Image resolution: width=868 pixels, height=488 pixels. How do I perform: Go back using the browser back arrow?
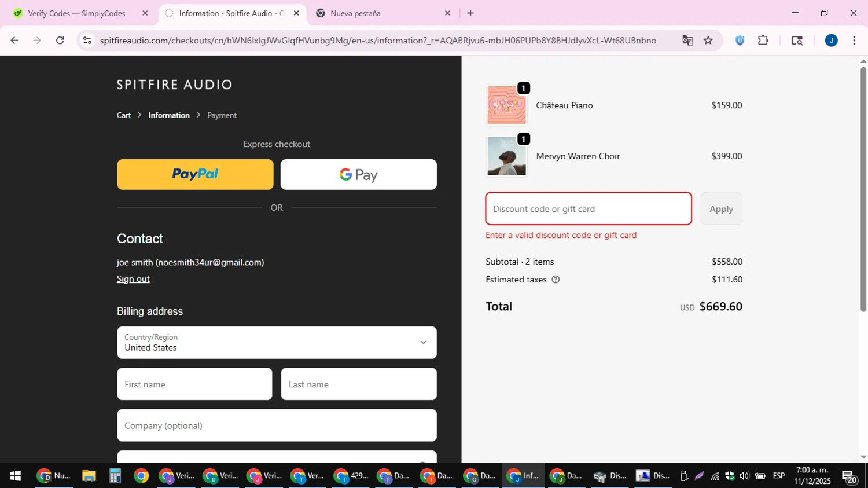[x=14, y=41]
